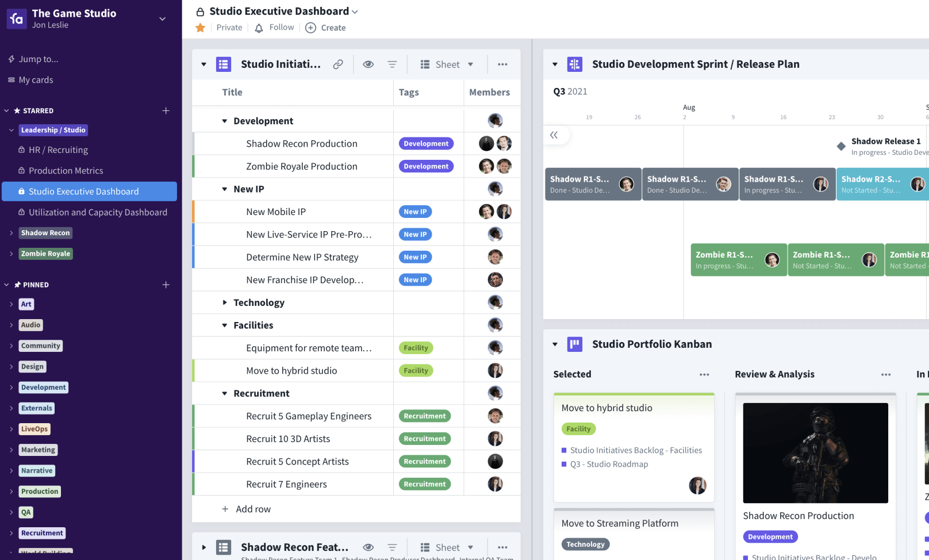This screenshot has height=560, width=929.
Task: Open the workspace switcher chevron
Action: 163,19
